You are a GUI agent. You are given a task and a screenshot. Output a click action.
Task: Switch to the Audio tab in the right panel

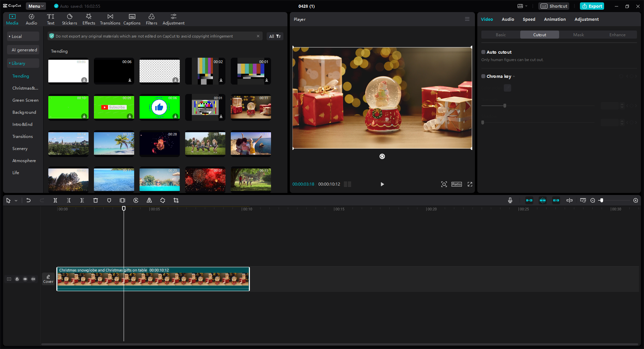pos(507,19)
